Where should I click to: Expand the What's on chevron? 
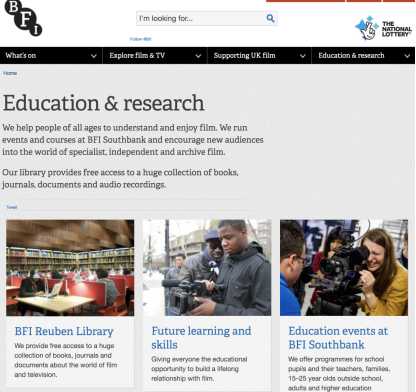(94, 56)
